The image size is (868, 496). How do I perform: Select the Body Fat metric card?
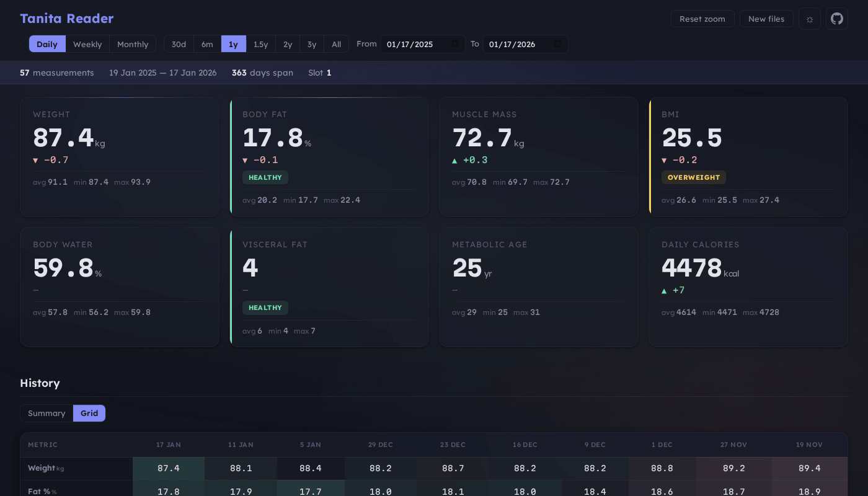click(329, 157)
